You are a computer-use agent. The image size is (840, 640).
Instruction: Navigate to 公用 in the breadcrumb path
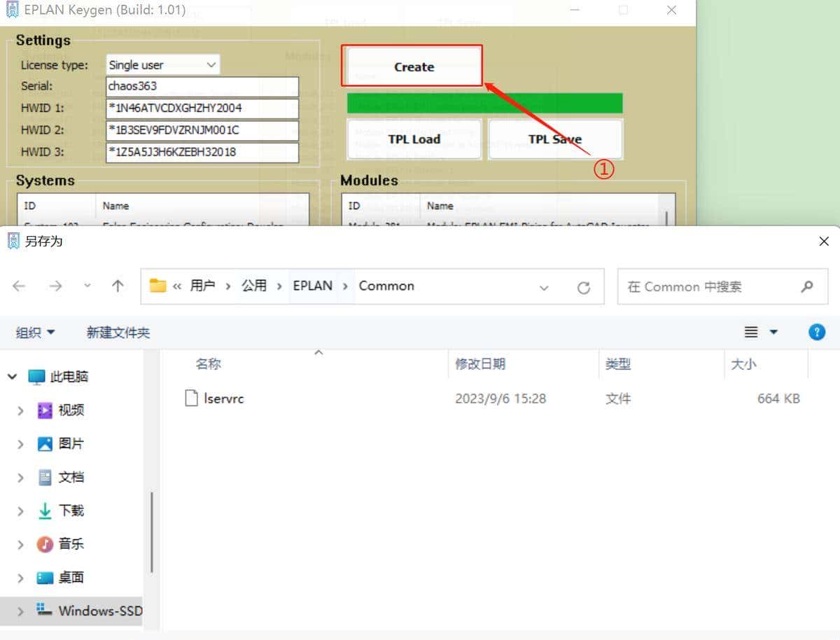[x=254, y=286]
